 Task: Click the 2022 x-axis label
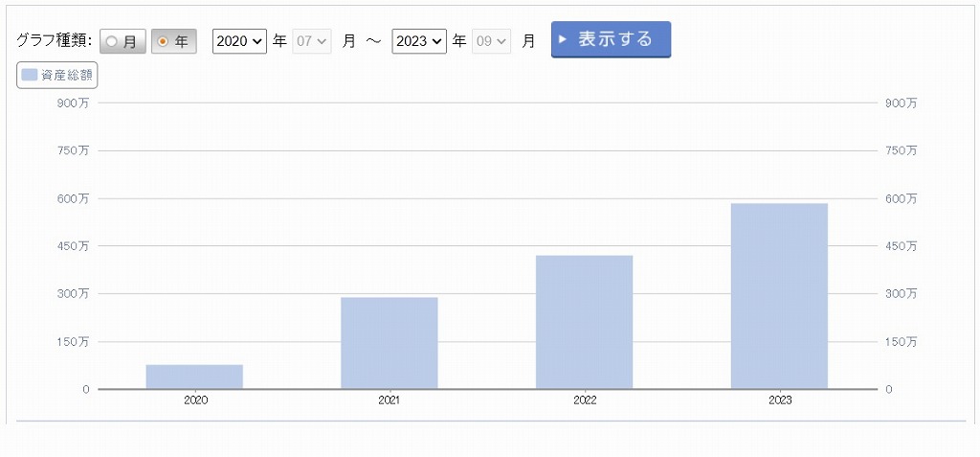(x=584, y=400)
